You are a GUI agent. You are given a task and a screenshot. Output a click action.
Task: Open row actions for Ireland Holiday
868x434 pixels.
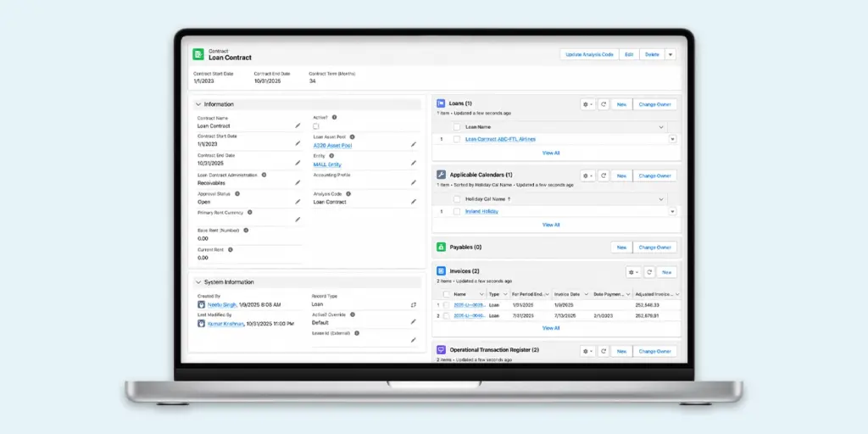672,211
